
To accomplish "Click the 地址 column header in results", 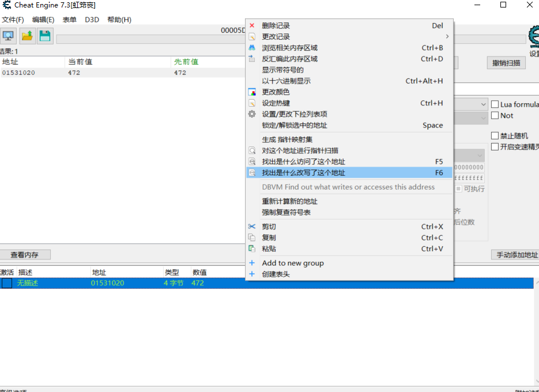I will (32, 62).
